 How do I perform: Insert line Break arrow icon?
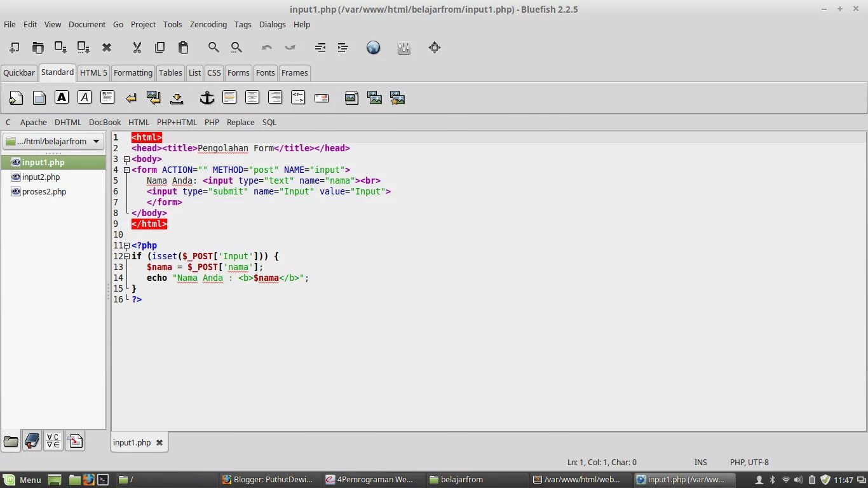(131, 98)
